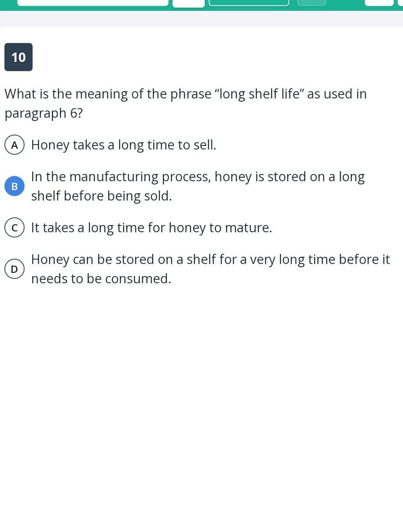Click the highlighted blue B option circle
Screen dimensions: 403x532
(14, 186)
